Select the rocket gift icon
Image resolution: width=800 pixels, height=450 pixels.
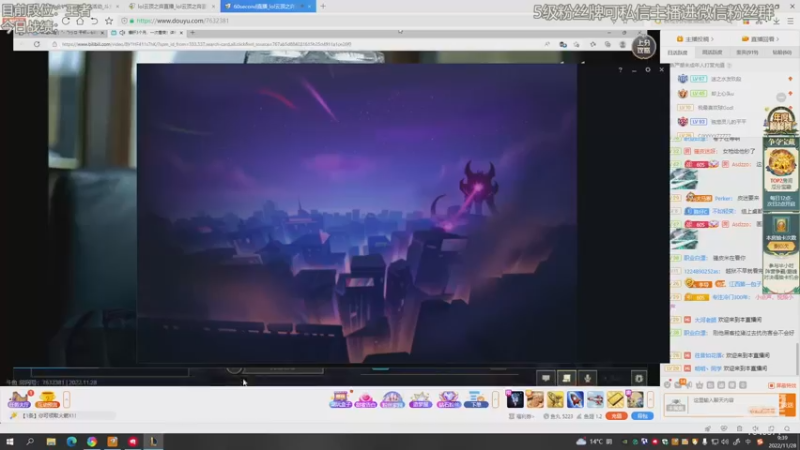575,399
